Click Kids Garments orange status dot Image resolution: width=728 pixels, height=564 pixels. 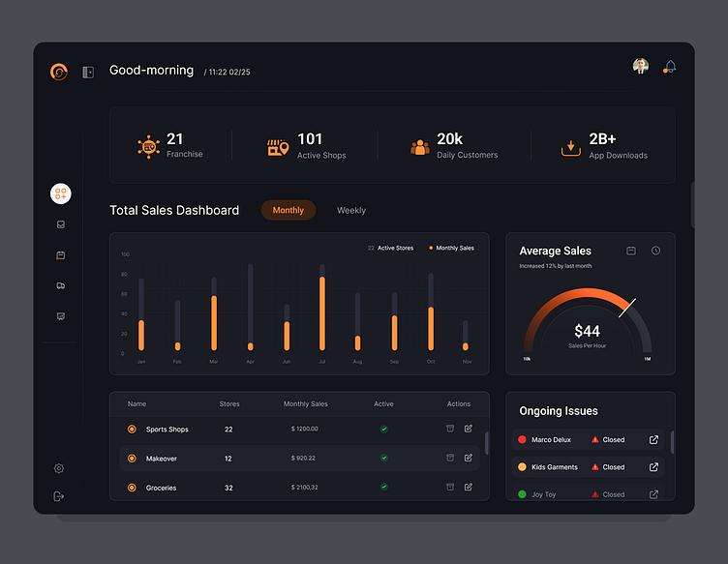click(522, 466)
